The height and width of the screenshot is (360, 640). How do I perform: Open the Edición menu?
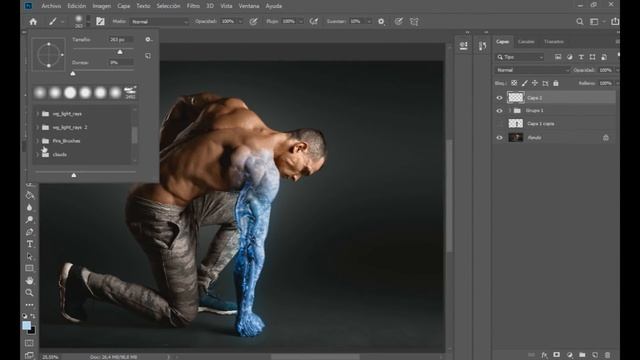click(x=77, y=6)
